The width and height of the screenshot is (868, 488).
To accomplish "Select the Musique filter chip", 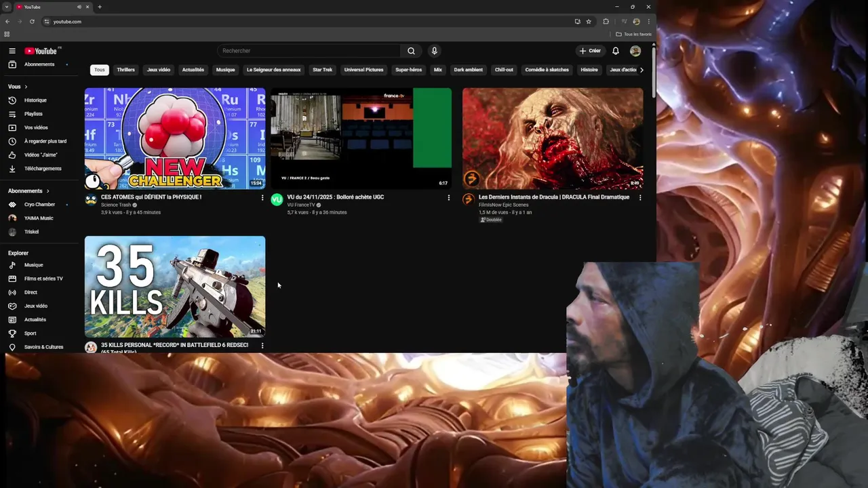I will point(226,70).
